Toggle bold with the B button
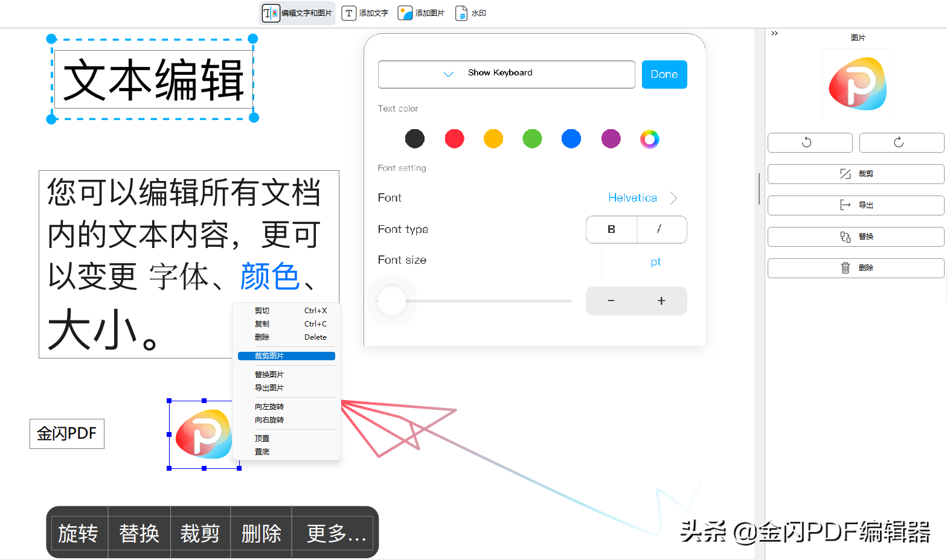947x560 pixels. pyautogui.click(x=611, y=229)
